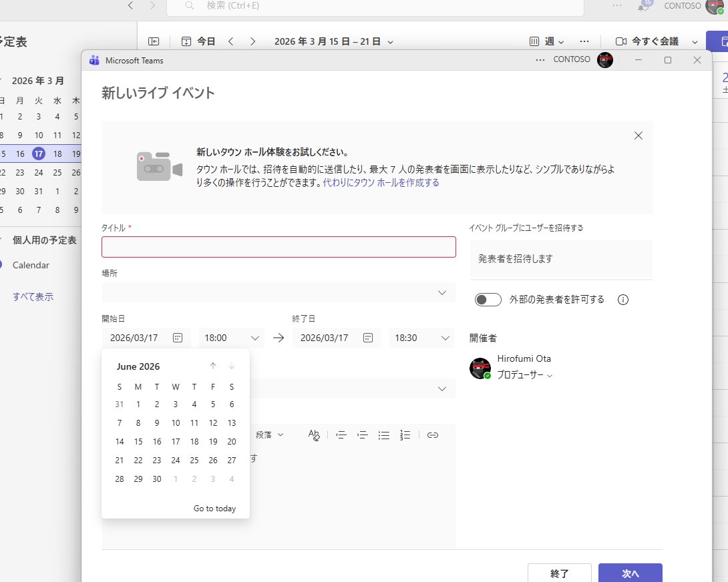The image size is (728, 582).
Task: Apply a bulleted list to the description
Action: (x=384, y=435)
